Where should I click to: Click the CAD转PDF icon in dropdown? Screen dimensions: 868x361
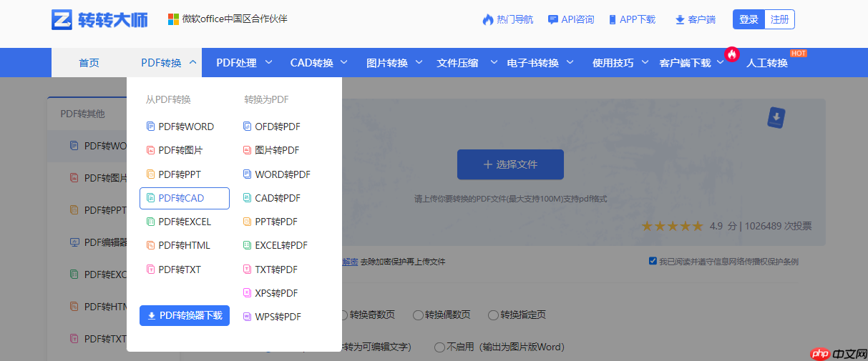(x=248, y=198)
